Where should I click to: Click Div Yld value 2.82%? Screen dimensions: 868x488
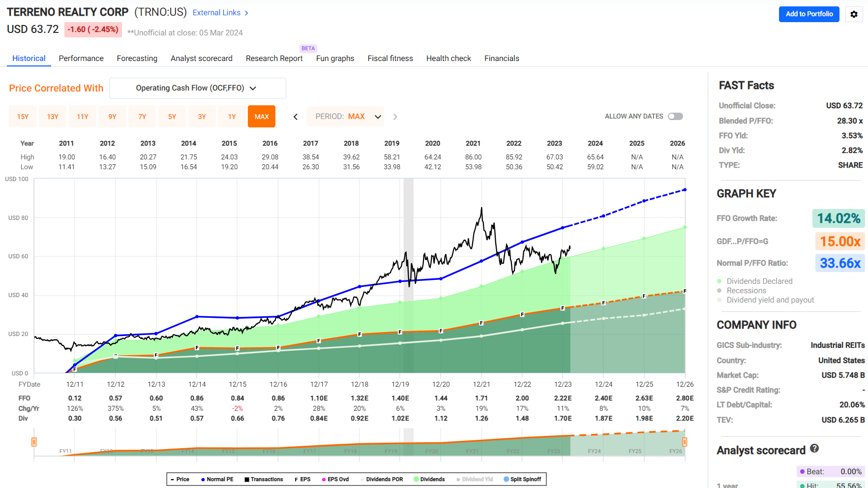coord(852,151)
